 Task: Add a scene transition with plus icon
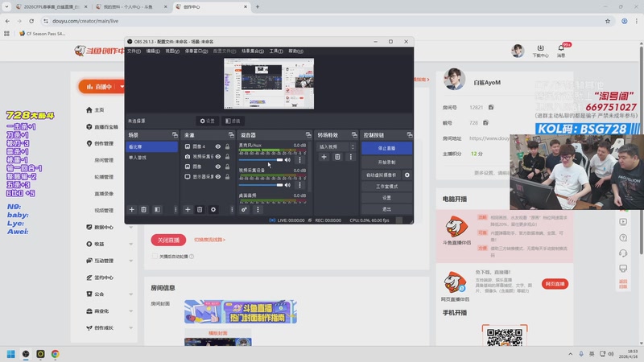tap(324, 157)
